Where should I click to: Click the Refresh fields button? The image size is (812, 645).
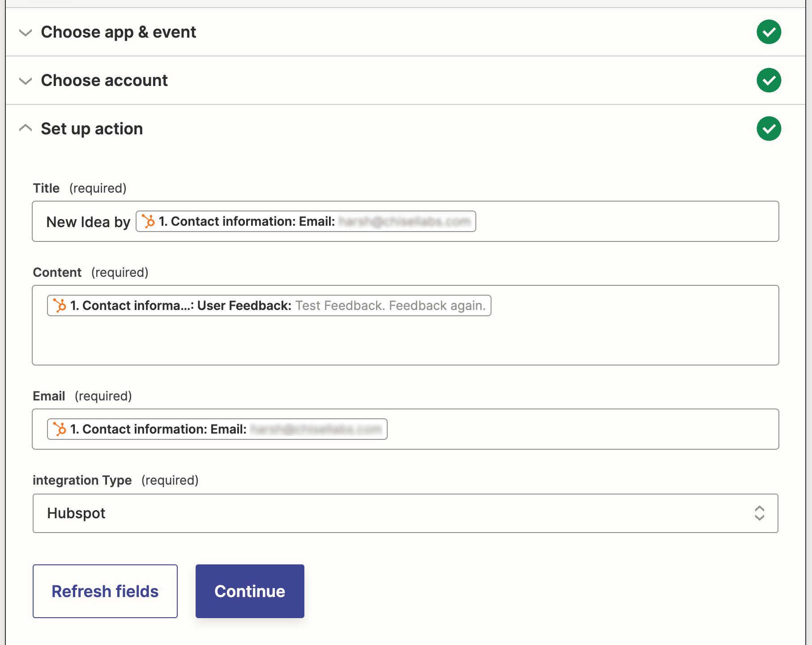(105, 591)
